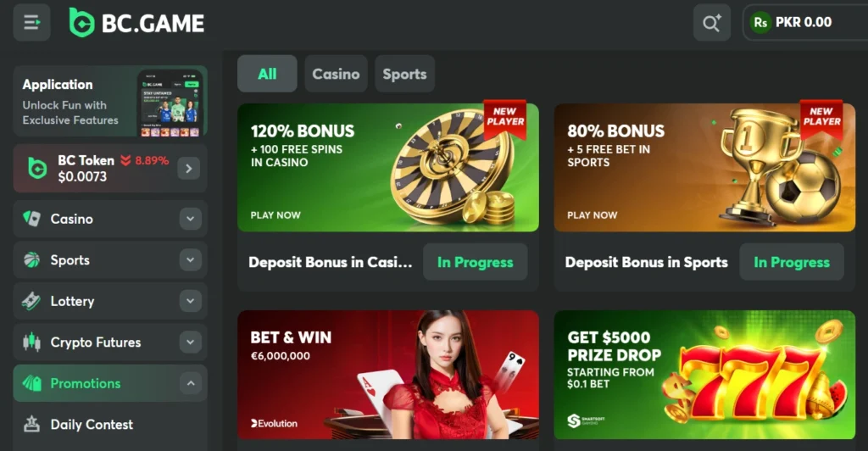The height and width of the screenshot is (451, 868).
Task: Collapse the Promotions section chevron
Action: 191,383
